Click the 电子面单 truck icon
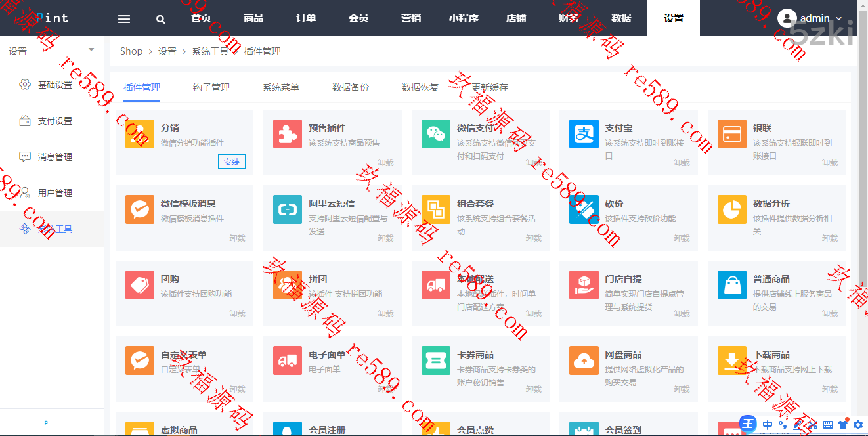 288,360
